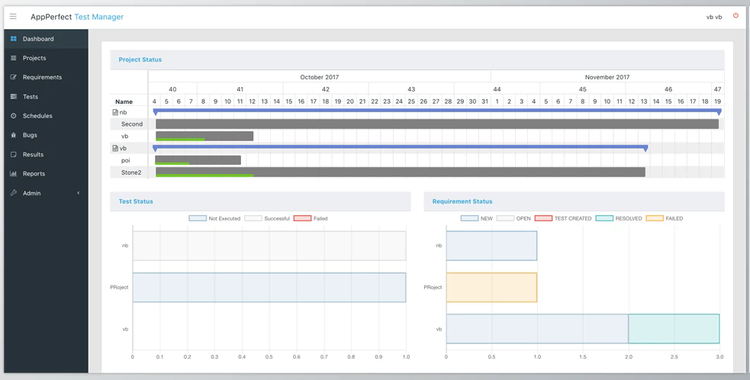Select the Stone2 milestone row
This screenshot has height=380, width=750.
[131, 172]
